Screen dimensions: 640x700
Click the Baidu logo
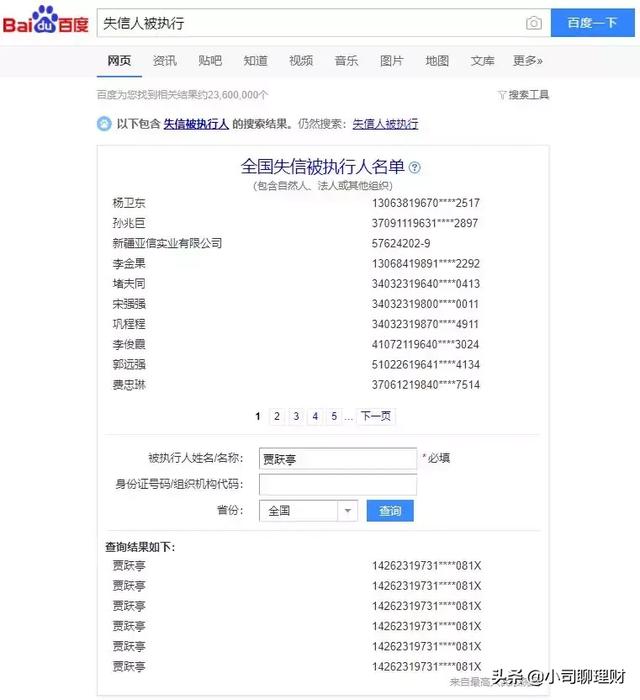[x=45, y=21]
